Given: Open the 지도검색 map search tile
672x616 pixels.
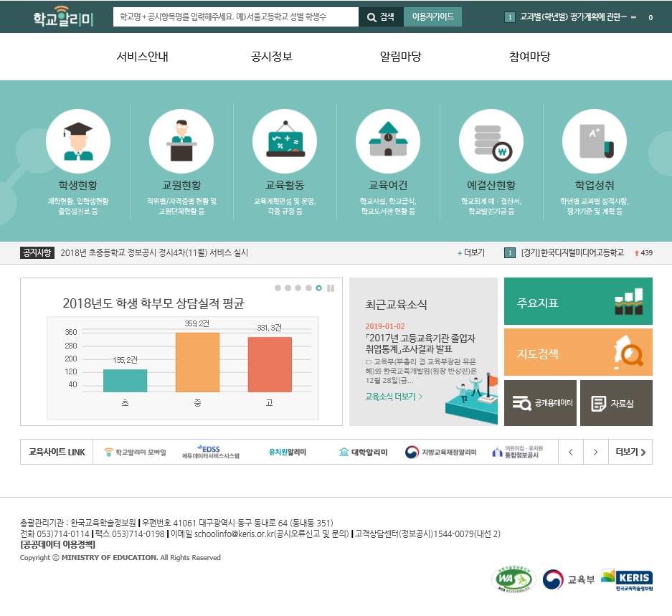Looking at the screenshot, I should click(x=578, y=353).
